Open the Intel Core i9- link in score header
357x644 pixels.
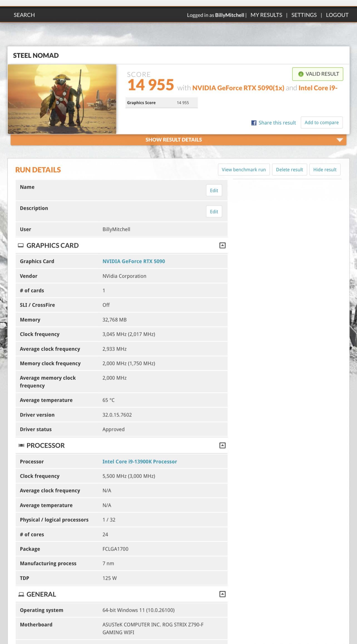(x=318, y=88)
